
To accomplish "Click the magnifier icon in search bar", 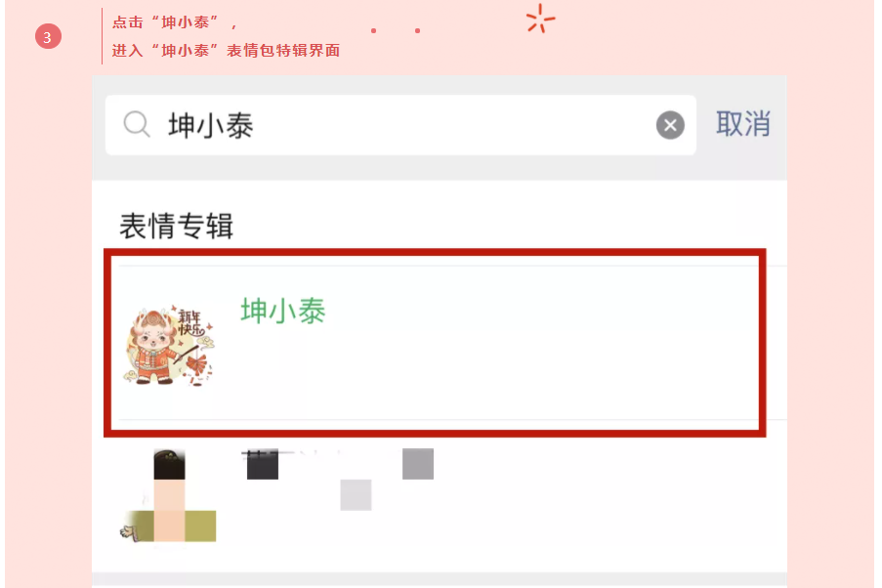I will click(137, 124).
